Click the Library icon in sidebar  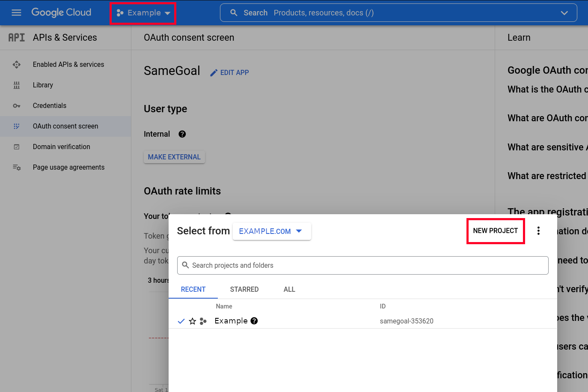click(x=17, y=85)
